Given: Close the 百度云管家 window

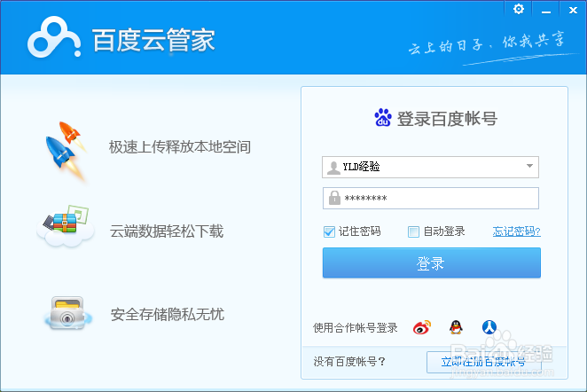Looking at the screenshot, I should pos(573,10).
